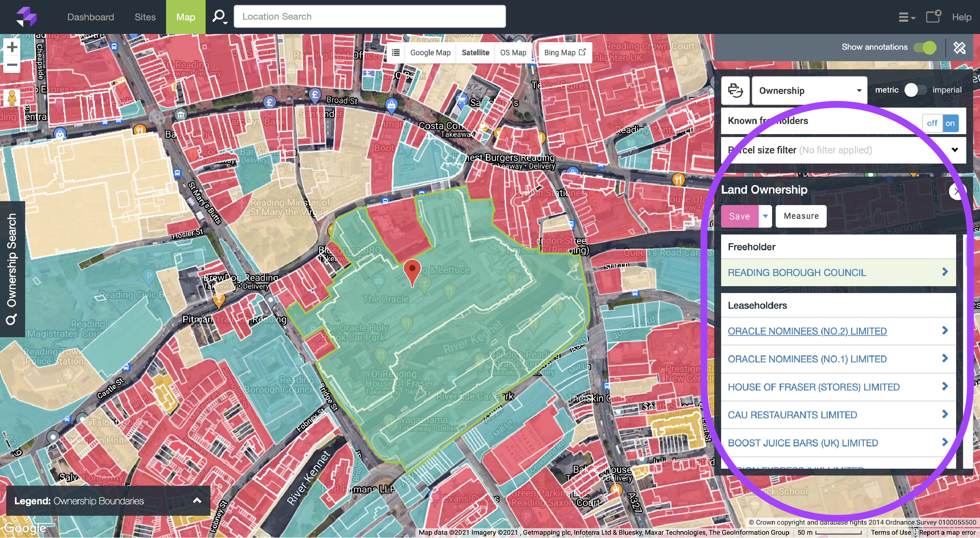Screen dimensions: 980x538
Task: Open the Bing Map button
Action: tap(565, 53)
